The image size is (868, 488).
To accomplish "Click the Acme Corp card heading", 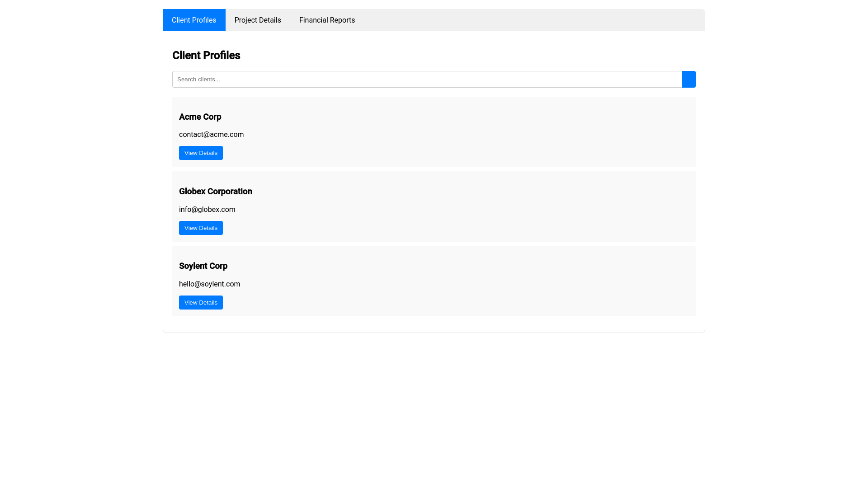I will coord(200,117).
